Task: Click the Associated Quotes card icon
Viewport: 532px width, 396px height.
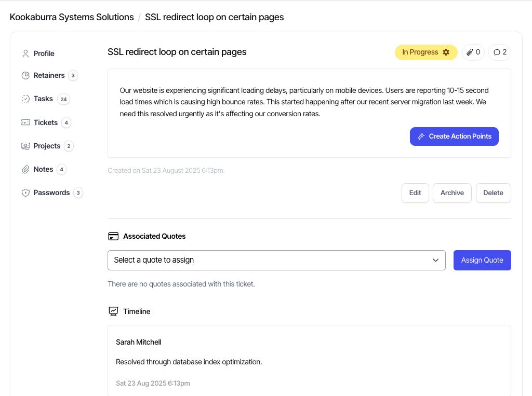Action: click(x=113, y=236)
